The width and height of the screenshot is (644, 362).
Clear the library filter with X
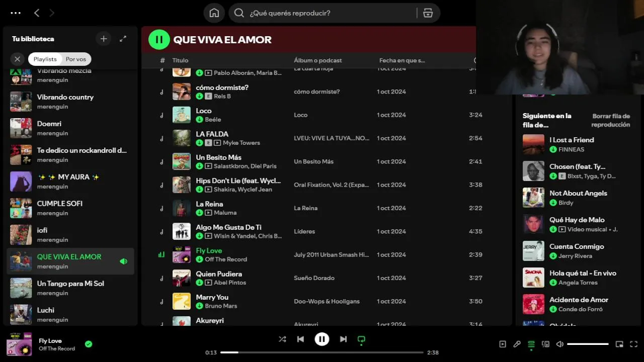pos(18,59)
